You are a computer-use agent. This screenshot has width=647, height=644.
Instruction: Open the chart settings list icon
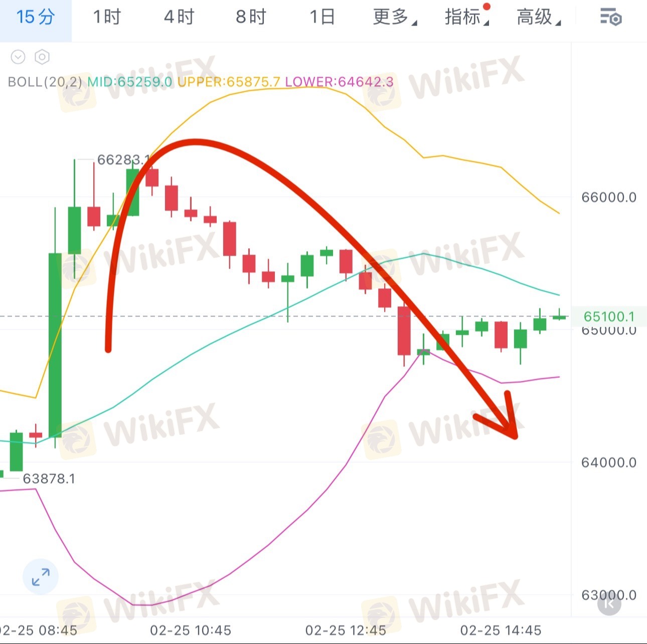click(611, 18)
